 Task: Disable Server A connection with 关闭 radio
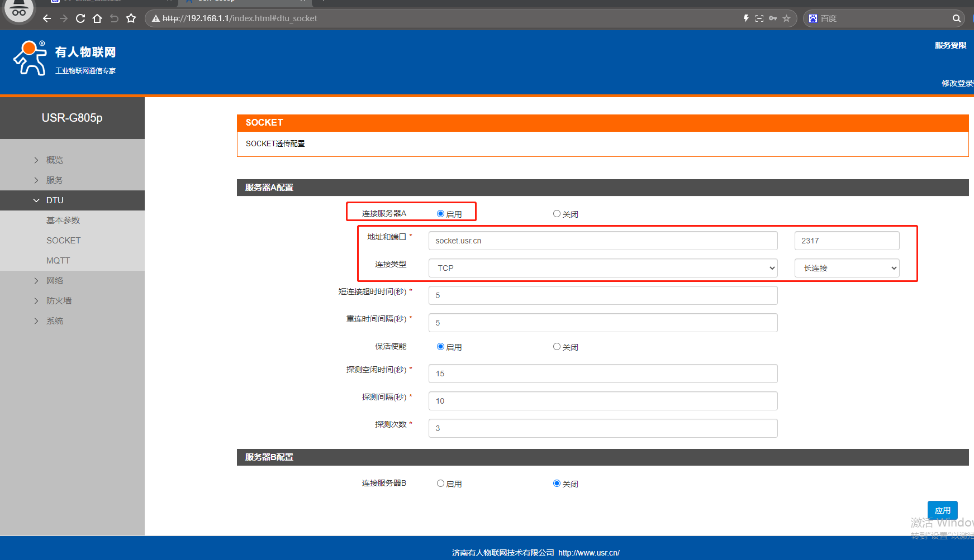tap(557, 214)
